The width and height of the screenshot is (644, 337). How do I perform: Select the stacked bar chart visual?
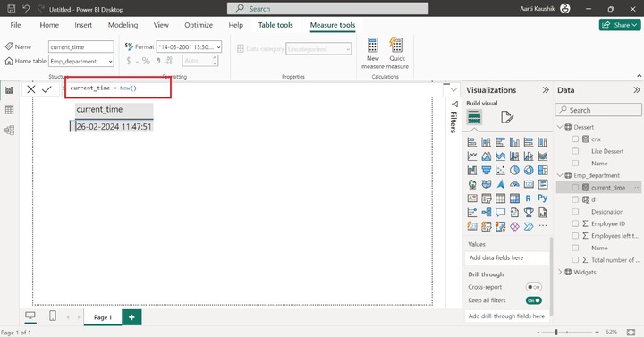(472, 142)
